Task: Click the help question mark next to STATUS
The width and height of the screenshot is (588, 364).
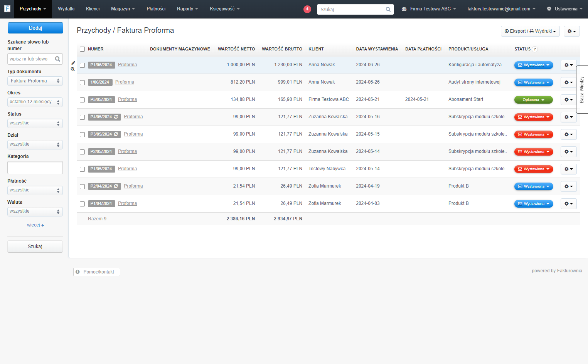Action: [535, 49]
